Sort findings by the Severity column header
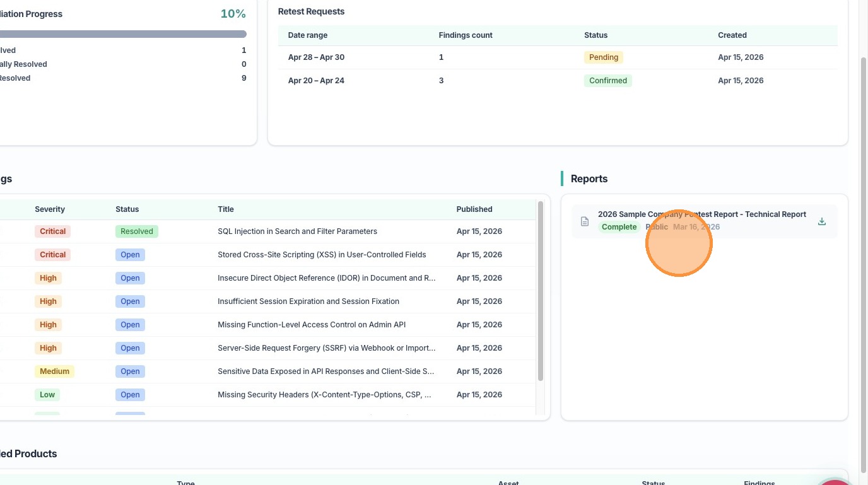 (x=50, y=209)
